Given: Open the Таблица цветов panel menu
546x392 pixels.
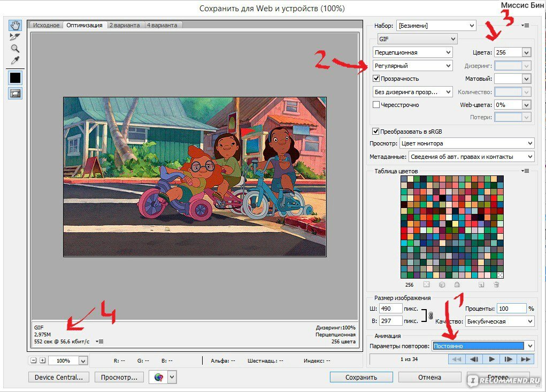Looking at the screenshot, I should coord(525,171).
